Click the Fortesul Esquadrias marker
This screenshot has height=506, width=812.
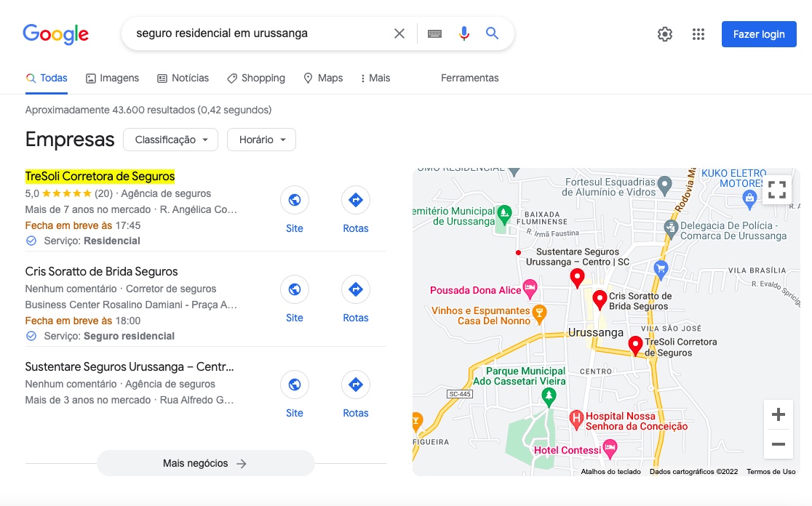click(x=664, y=185)
